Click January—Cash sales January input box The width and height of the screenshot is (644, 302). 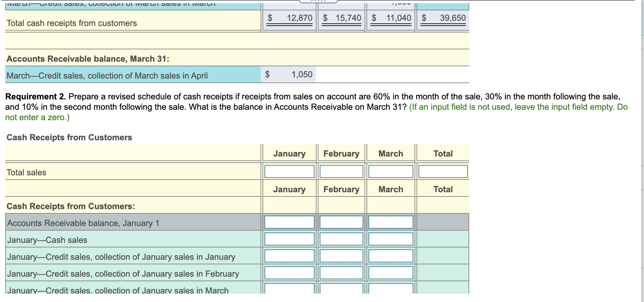[x=290, y=239]
